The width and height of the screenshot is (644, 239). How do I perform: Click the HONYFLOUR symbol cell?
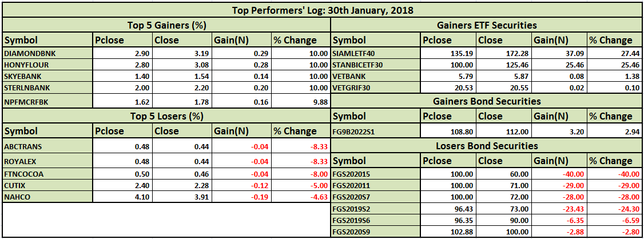coord(47,64)
